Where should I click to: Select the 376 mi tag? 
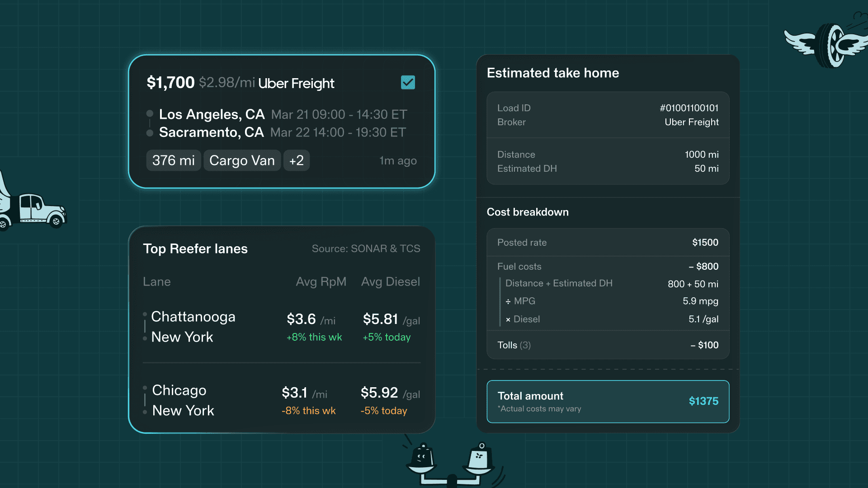(x=174, y=160)
